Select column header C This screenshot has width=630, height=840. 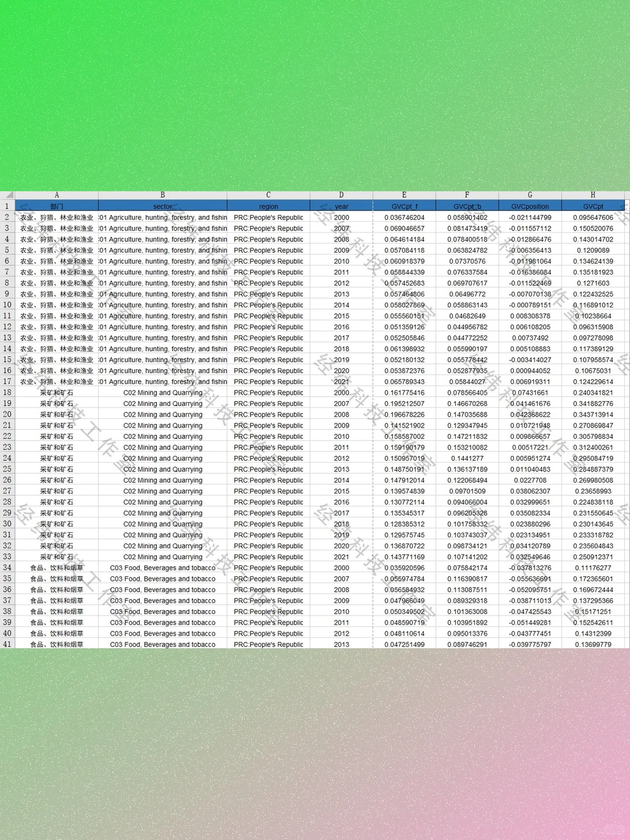(268, 195)
